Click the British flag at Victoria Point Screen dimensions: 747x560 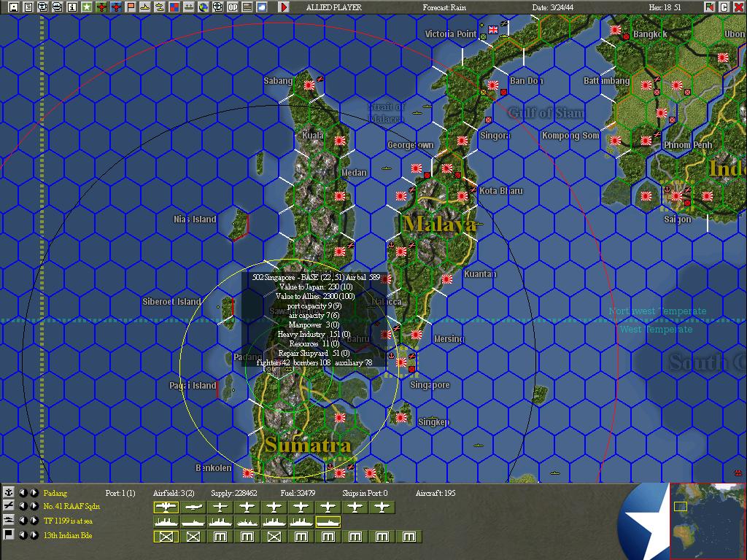point(493,29)
